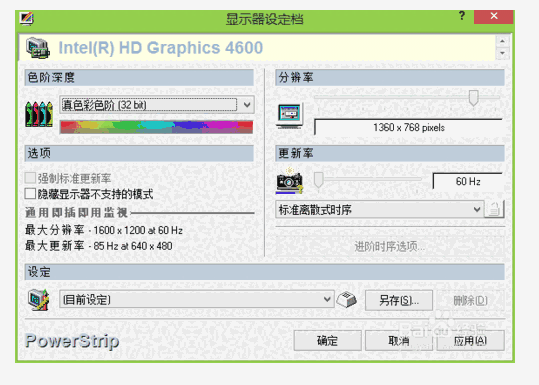Click the Intel(R) HD Graphics 4600 text
This screenshot has width=539, height=385.
(161, 48)
